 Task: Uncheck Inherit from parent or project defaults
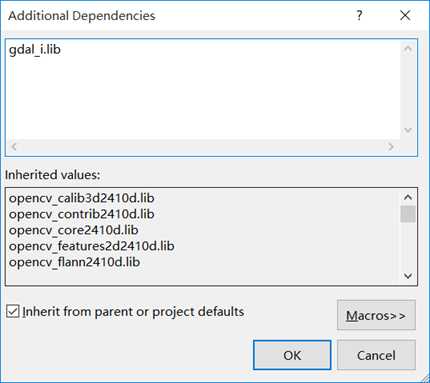click(x=13, y=312)
